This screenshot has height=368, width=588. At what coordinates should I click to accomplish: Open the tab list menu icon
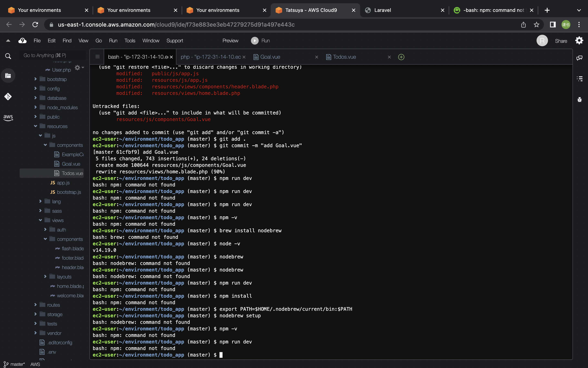[97, 57]
